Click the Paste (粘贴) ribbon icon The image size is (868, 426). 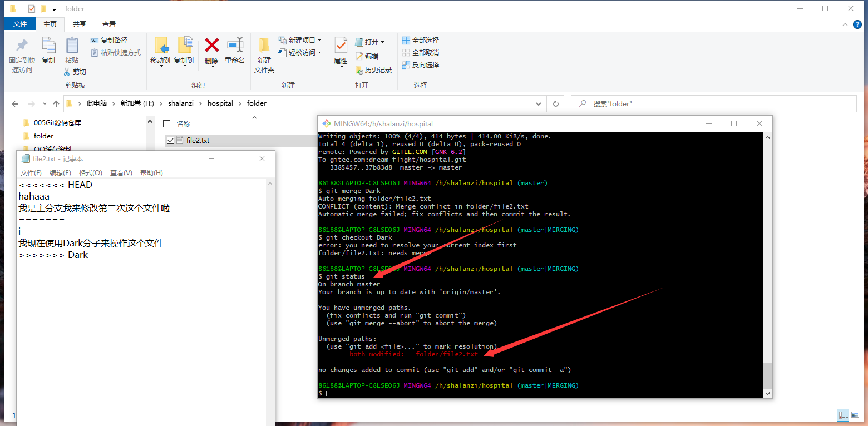(x=72, y=46)
